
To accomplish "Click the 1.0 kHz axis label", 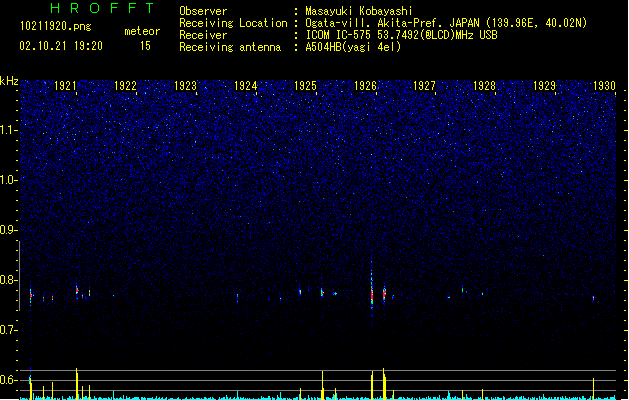I will point(8,180).
